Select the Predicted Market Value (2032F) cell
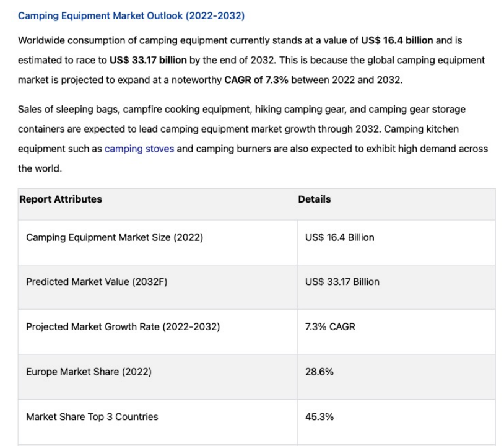This screenshot has height=446, width=504. pos(97,282)
